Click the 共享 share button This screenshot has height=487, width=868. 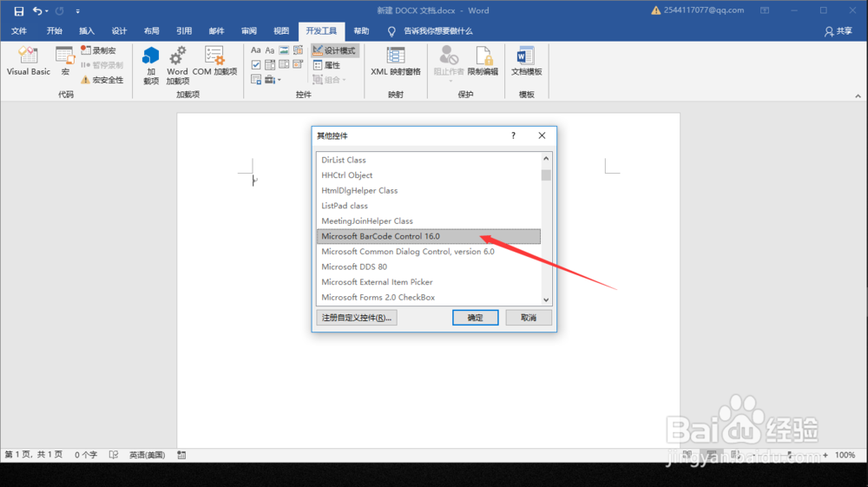[838, 31]
